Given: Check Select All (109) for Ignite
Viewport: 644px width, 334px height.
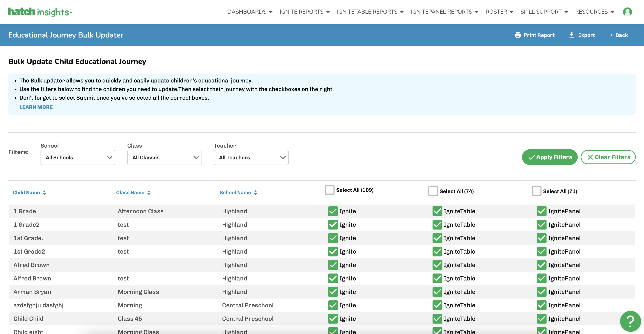Looking at the screenshot, I should tap(329, 190).
